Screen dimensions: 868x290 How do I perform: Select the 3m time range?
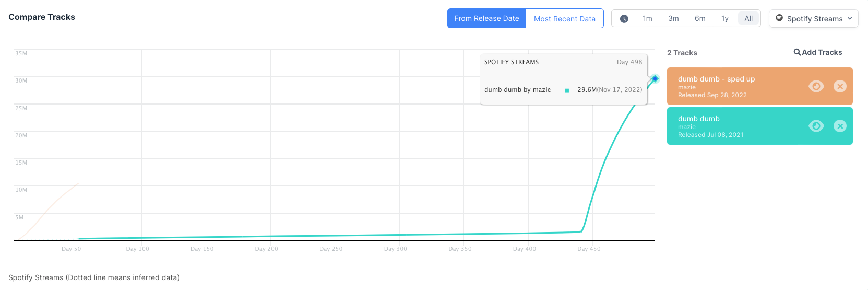(673, 18)
